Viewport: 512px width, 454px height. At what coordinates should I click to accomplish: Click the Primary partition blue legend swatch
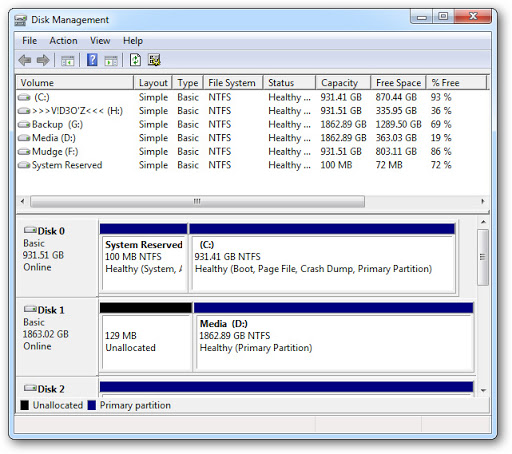[x=92, y=405]
